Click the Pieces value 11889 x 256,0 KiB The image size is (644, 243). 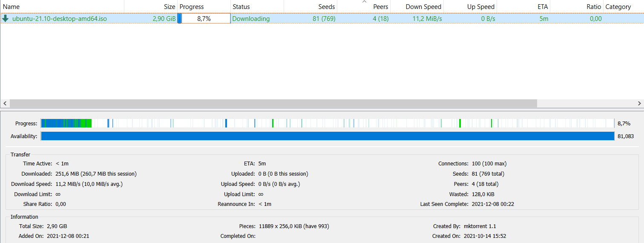294,226
